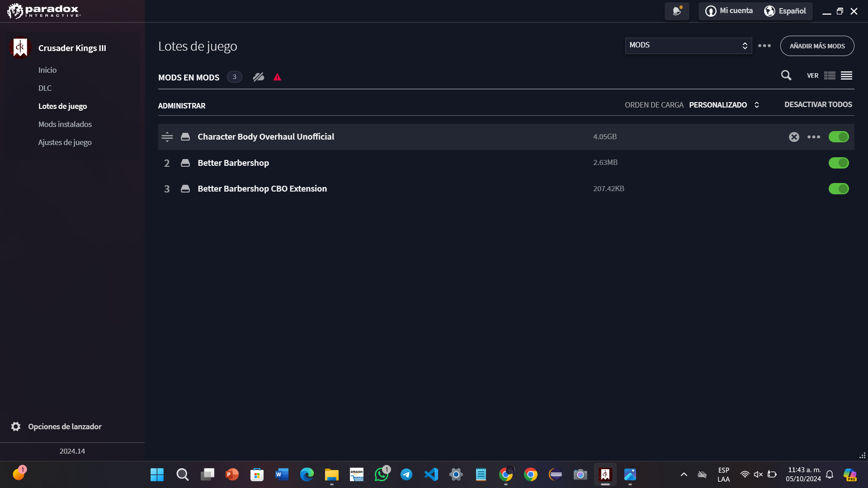Open Microsoft Word from the taskbar
The width and height of the screenshot is (868, 488).
[282, 474]
